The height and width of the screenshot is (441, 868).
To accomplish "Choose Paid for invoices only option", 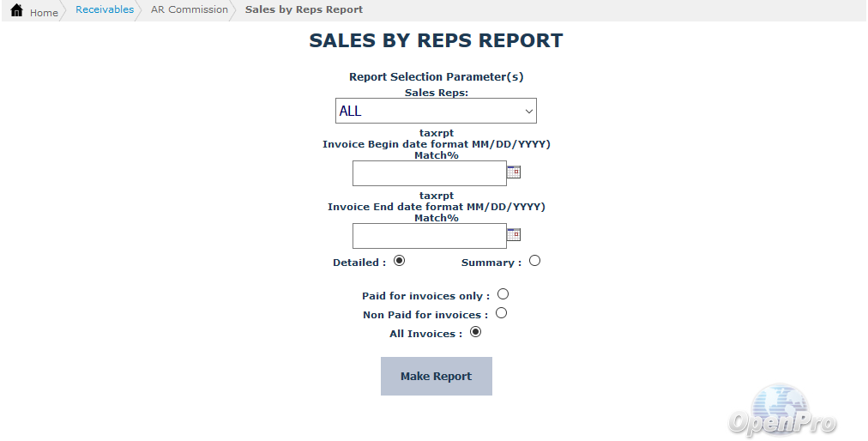I will (x=503, y=294).
